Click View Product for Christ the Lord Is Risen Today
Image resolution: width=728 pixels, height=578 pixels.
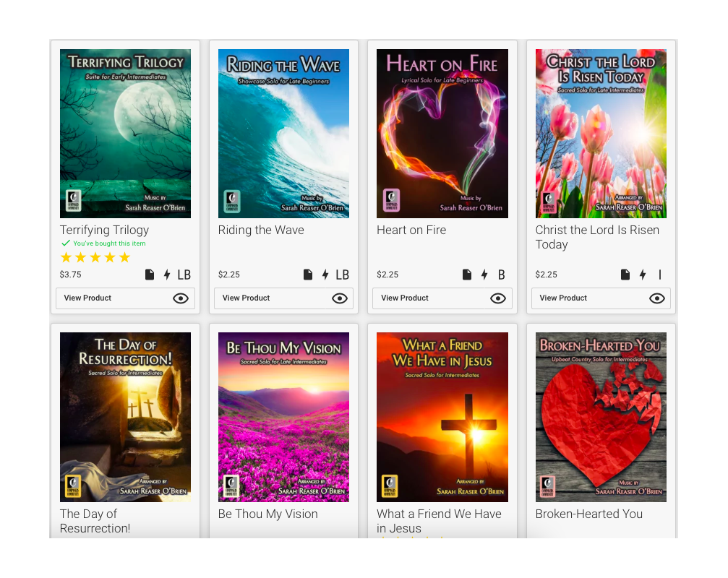pos(601,298)
